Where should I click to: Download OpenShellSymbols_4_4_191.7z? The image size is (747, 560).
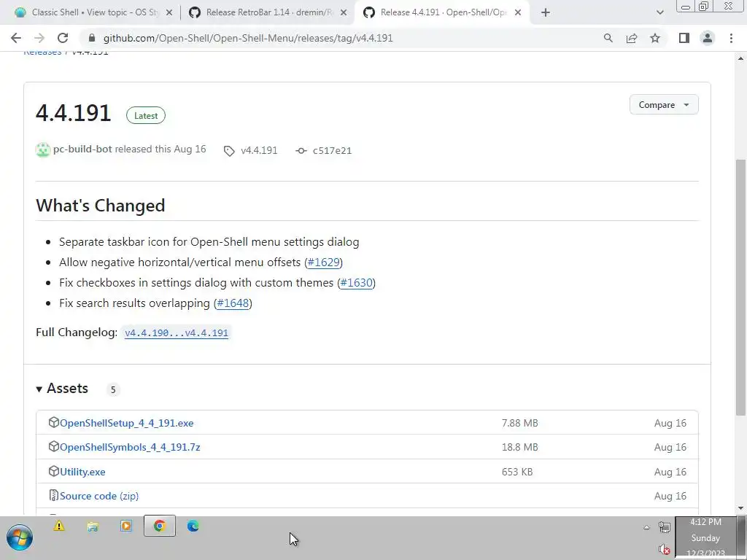coord(130,447)
